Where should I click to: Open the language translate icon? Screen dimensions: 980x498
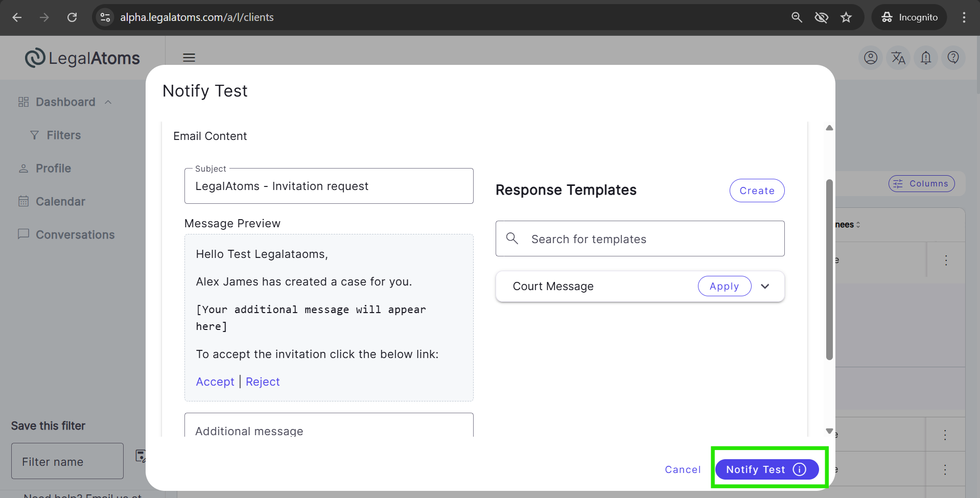tap(898, 58)
